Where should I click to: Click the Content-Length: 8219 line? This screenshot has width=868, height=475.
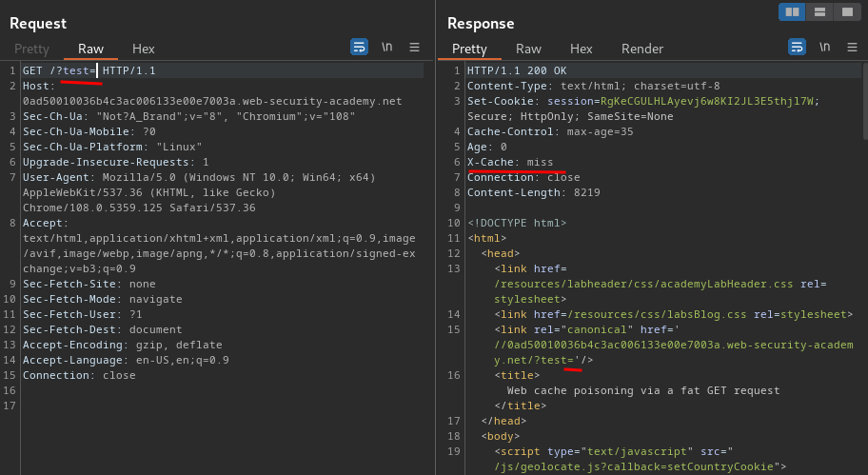[534, 192]
